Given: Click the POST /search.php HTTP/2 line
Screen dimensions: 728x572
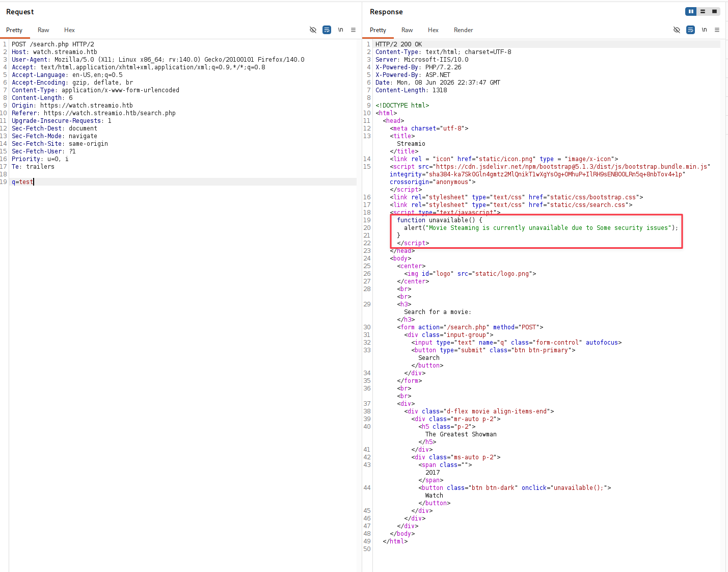Looking at the screenshot, I should coord(53,44).
